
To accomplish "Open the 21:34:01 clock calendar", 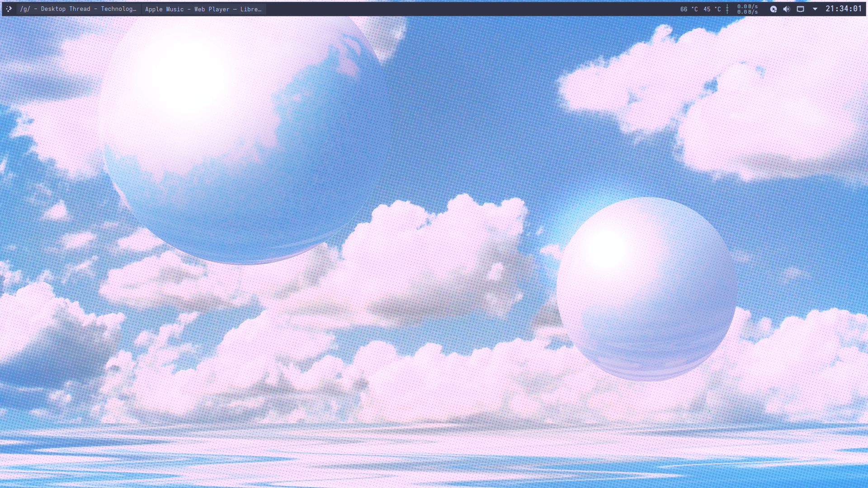I will coord(843,9).
